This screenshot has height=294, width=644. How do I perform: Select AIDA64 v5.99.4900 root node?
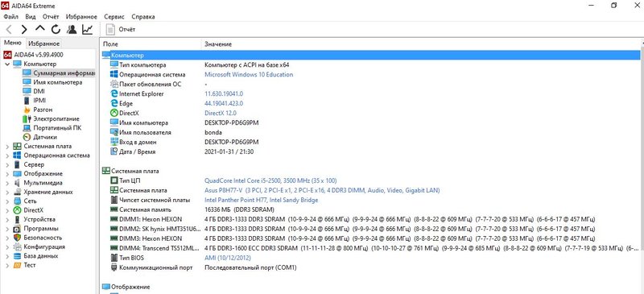click(x=39, y=55)
